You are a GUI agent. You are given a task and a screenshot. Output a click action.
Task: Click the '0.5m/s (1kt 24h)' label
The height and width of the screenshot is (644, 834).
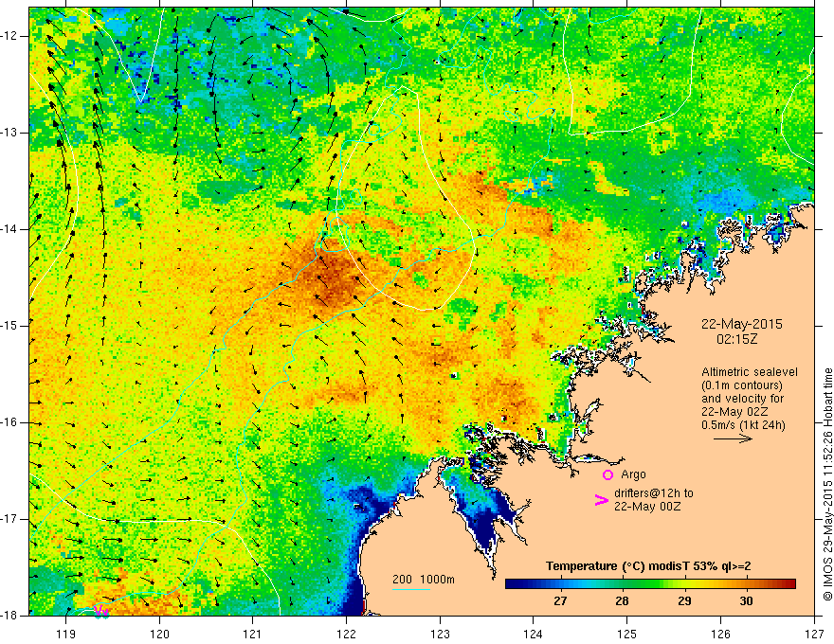click(743, 425)
